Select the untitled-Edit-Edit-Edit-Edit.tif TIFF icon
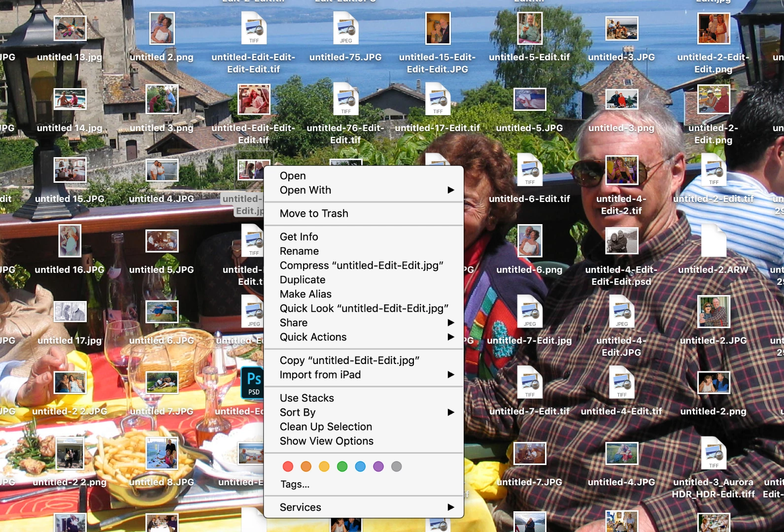The image size is (784, 532). coord(254,28)
